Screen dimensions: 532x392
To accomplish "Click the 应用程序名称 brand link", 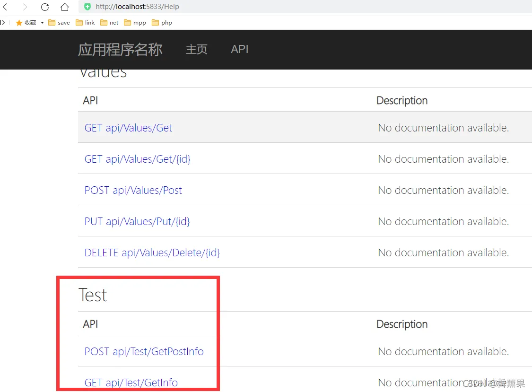I will [120, 50].
